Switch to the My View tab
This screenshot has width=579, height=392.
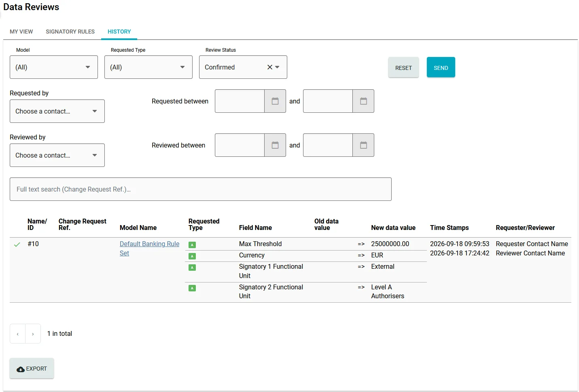[21, 32]
